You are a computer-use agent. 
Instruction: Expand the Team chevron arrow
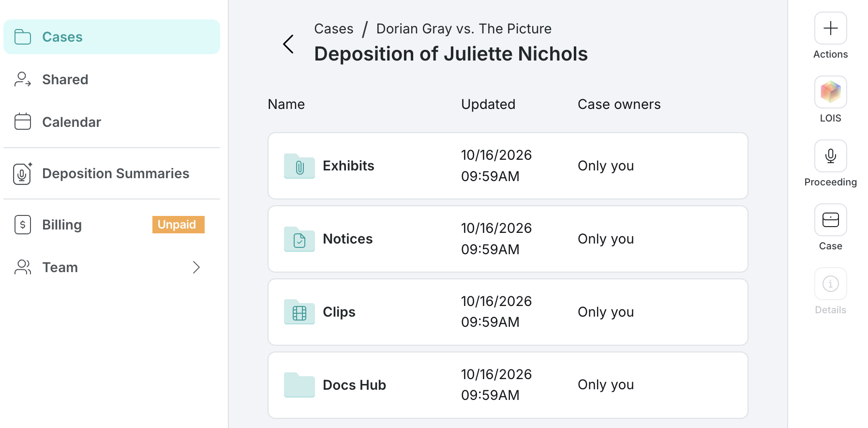pyautogui.click(x=196, y=267)
